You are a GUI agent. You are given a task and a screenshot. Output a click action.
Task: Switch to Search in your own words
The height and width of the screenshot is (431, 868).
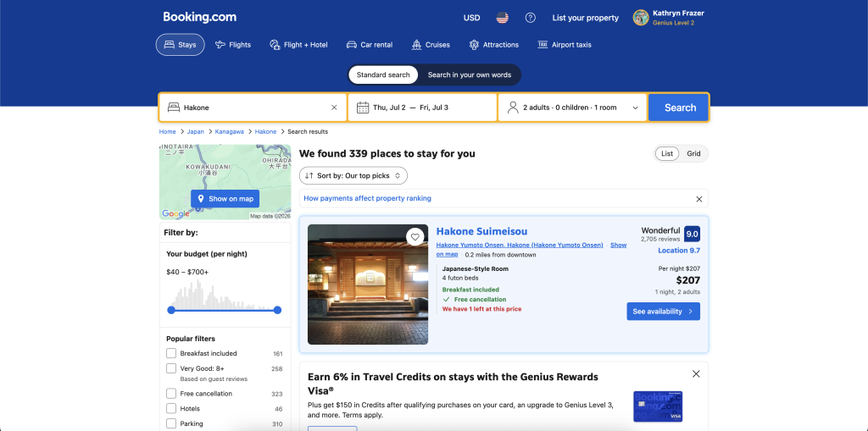[470, 75]
